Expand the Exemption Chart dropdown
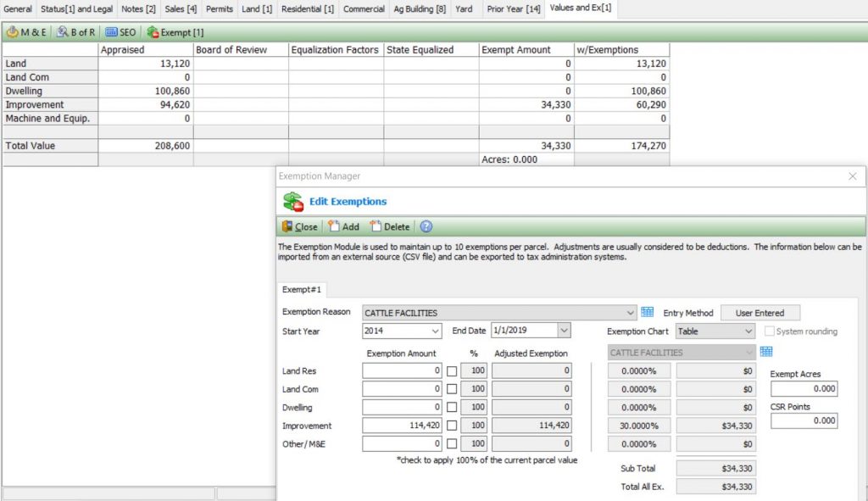Screen dimensions: 868x501 tap(748, 331)
